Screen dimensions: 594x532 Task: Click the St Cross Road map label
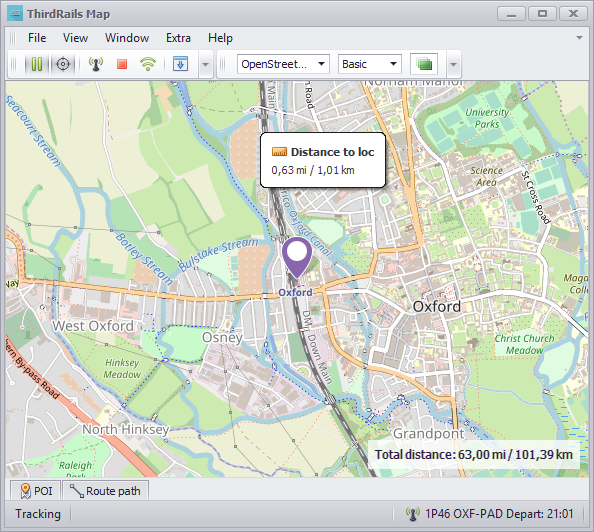pos(536,197)
